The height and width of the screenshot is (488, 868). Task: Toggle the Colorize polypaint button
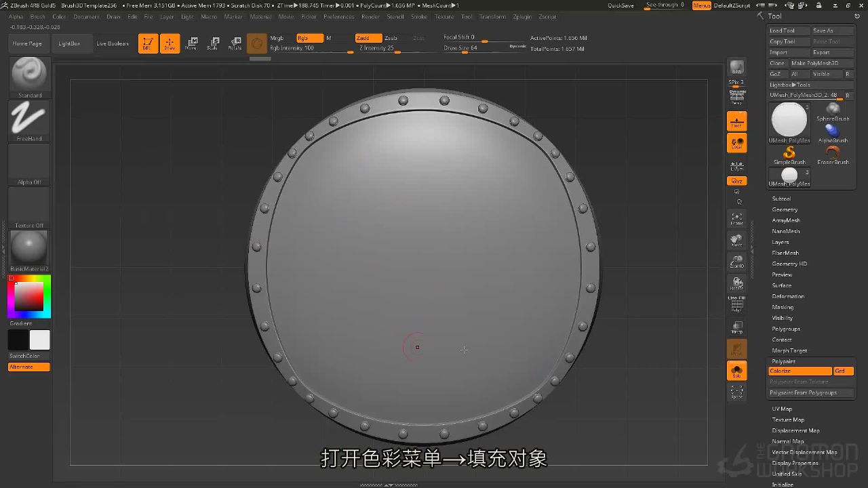click(800, 371)
